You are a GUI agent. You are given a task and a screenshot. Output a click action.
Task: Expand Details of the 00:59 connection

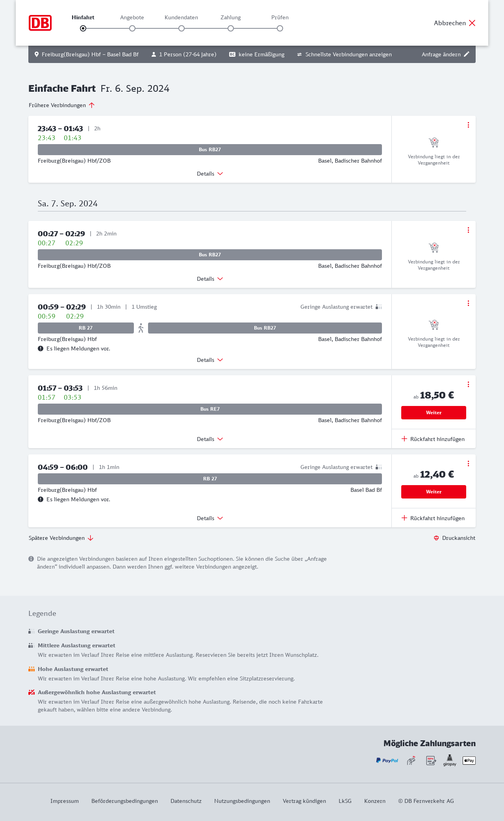pyautogui.click(x=210, y=360)
